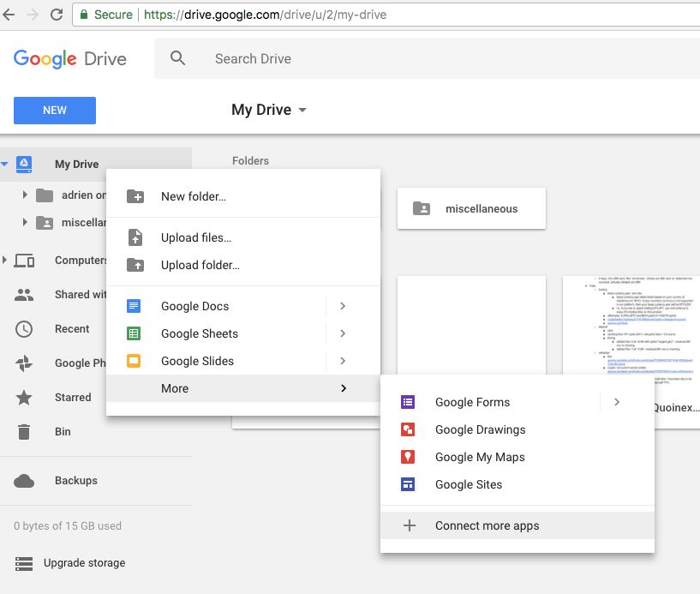Click the Backups cloud icon
This screenshot has height=594, width=700.
tap(24, 481)
